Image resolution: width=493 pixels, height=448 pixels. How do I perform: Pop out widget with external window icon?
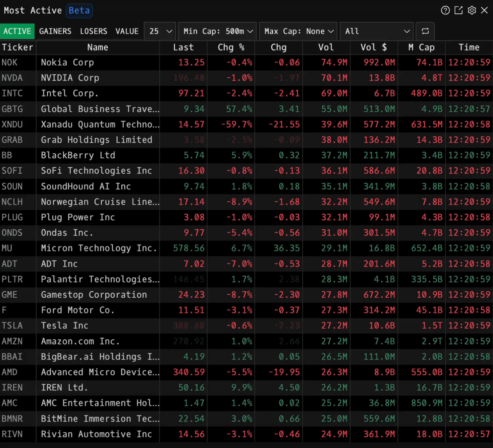pos(458,10)
